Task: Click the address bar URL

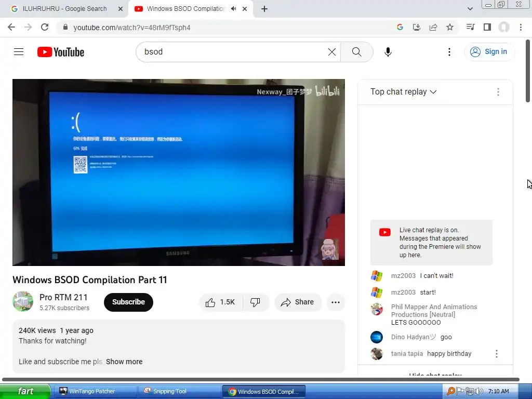Action: pos(131,28)
